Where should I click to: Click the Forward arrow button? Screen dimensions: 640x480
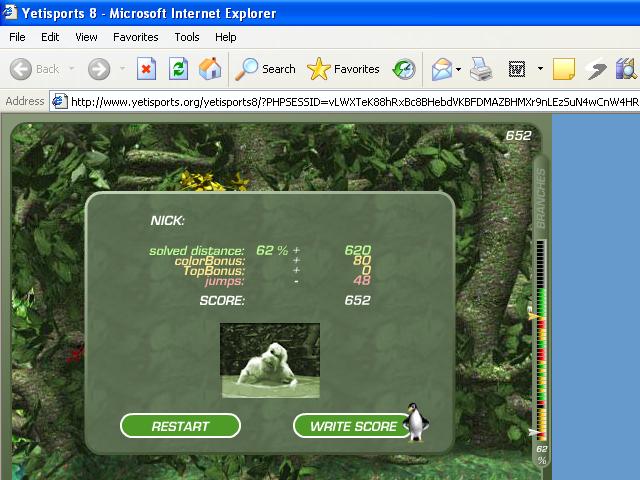pyautogui.click(x=99, y=69)
